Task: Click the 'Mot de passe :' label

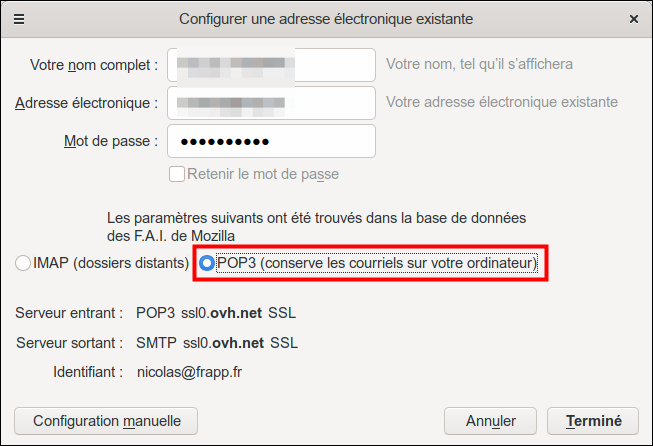Action: (110, 141)
